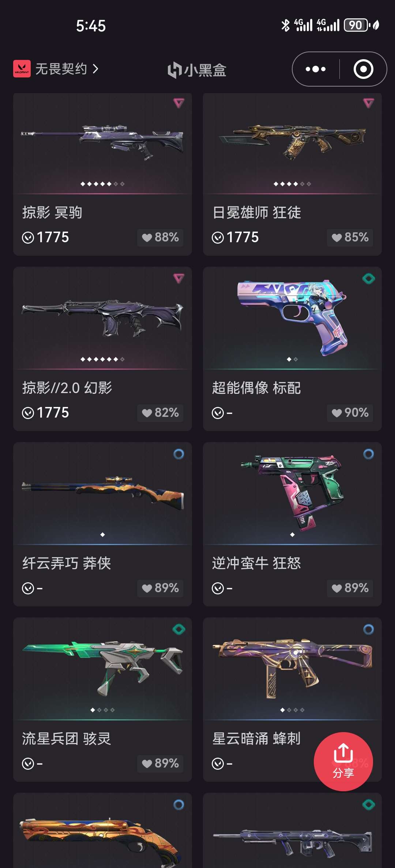Viewport: 395px width, 868px height.
Task: Tap the red share (分享) button
Action: pyautogui.click(x=343, y=762)
